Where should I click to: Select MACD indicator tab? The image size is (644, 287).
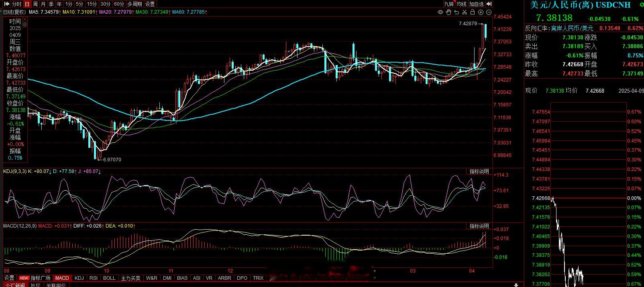[62, 278]
